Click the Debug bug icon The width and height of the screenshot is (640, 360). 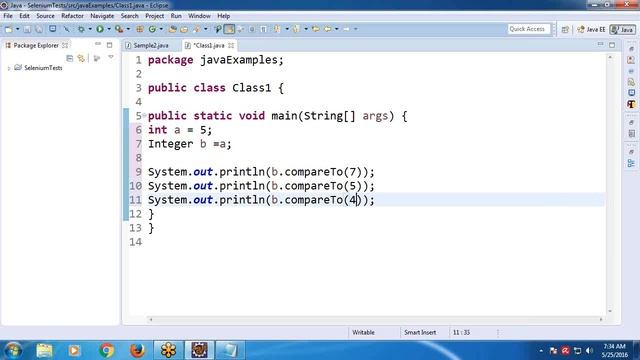point(81,29)
